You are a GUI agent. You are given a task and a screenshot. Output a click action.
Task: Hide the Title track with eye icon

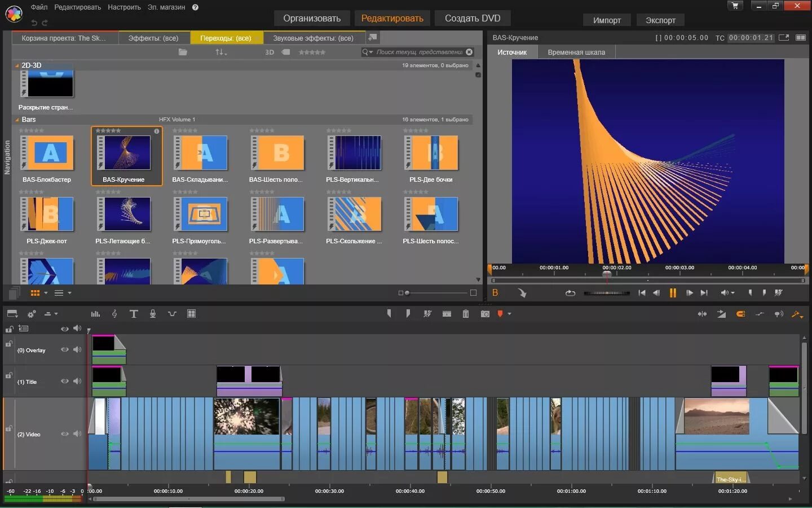(x=65, y=381)
